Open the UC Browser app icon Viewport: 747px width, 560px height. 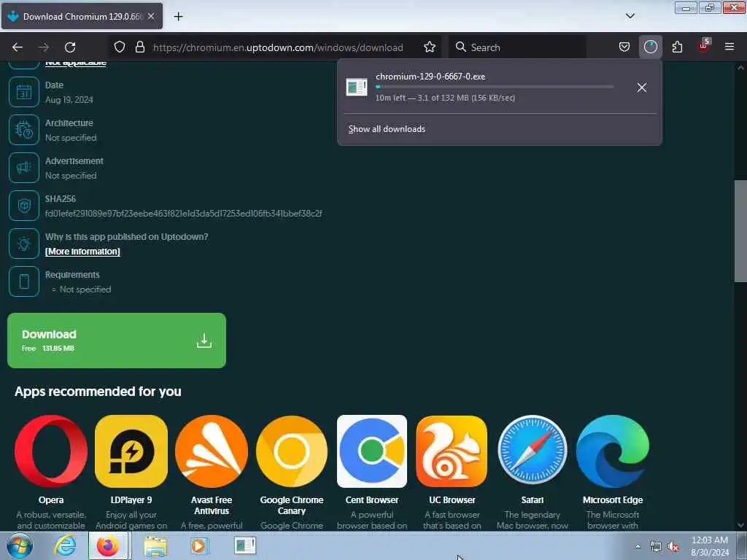452,451
